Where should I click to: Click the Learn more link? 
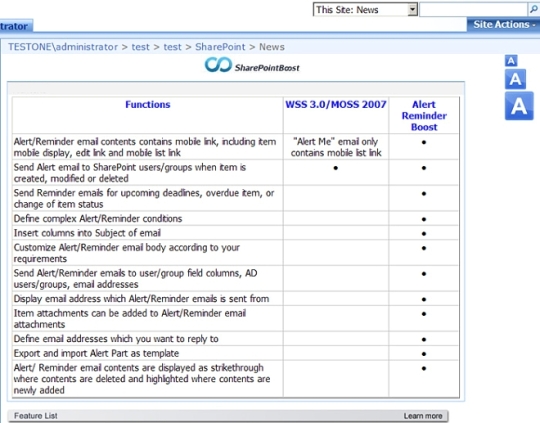point(423,416)
